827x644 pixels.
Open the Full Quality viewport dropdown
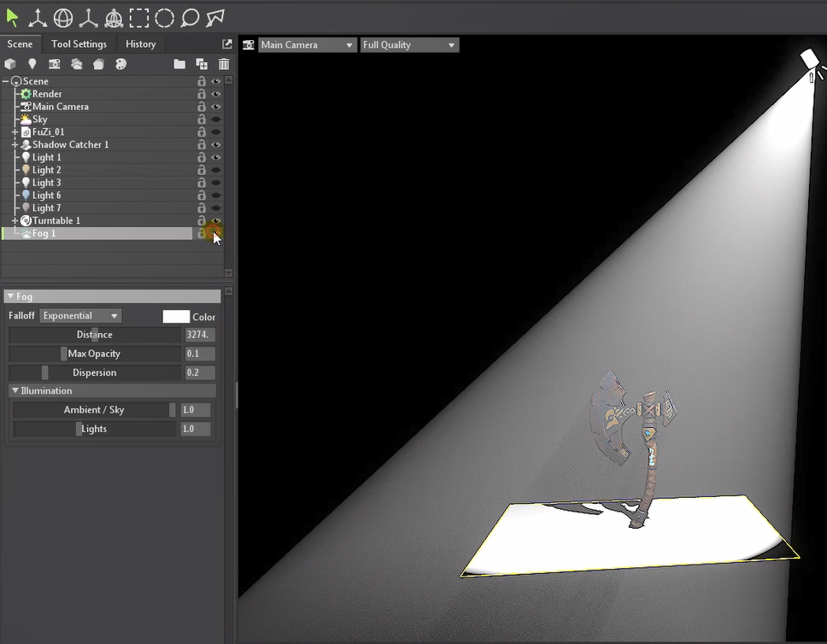click(x=408, y=44)
